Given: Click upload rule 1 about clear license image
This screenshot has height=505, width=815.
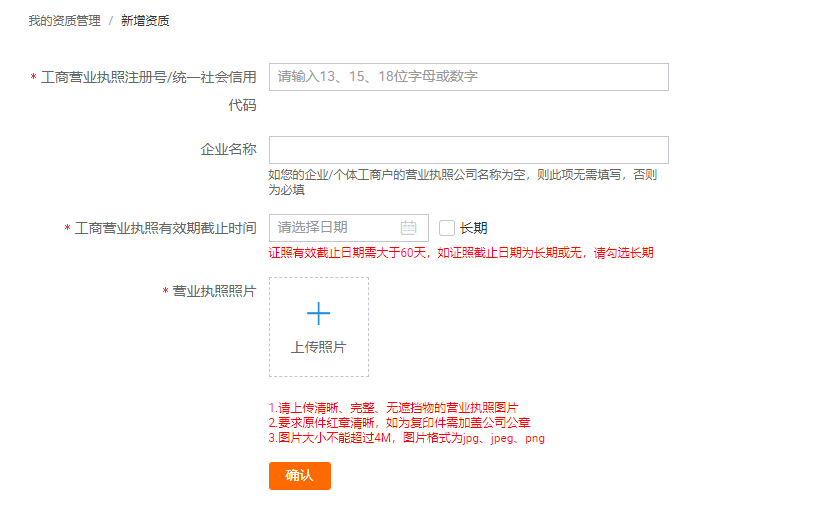Looking at the screenshot, I should [393, 408].
